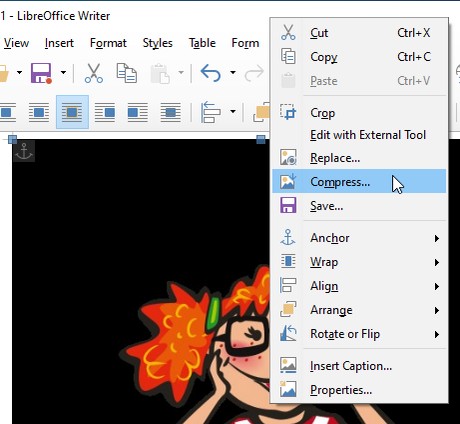Expand the Undo history dropdown arrow
460x424 pixels.
pyautogui.click(x=233, y=73)
